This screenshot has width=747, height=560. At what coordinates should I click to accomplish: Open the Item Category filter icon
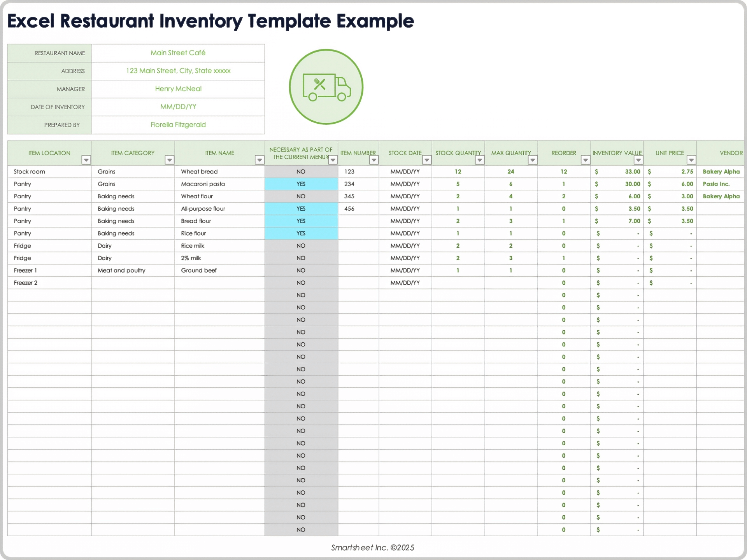click(170, 160)
